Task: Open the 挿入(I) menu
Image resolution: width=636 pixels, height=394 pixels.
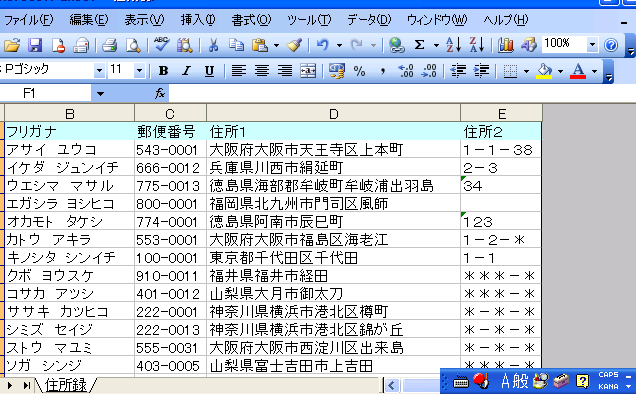Action: (198, 20)
